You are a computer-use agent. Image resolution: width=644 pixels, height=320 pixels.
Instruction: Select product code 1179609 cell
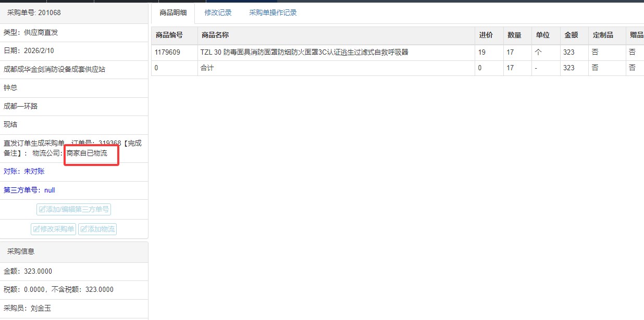click(168, 53)
